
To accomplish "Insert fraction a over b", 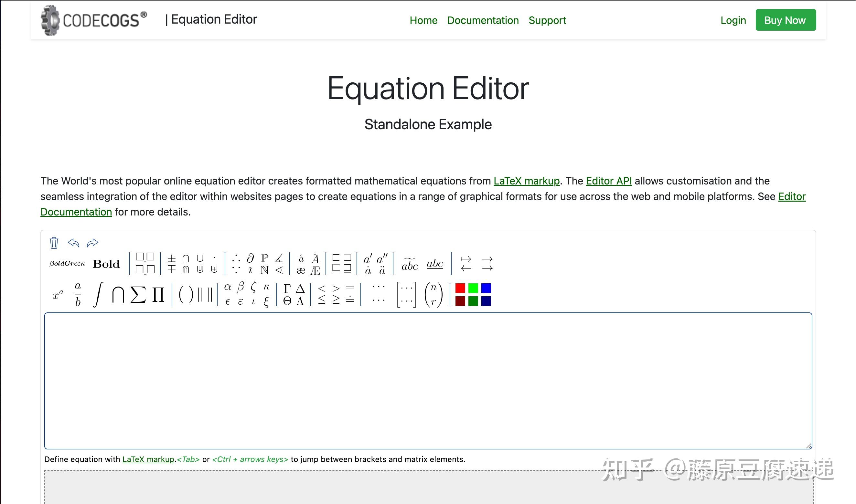I will coord(78,294).
